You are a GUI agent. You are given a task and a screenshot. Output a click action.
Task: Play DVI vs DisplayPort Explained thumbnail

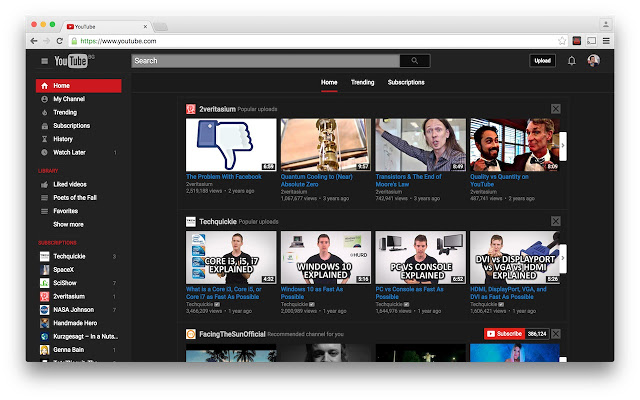click(x=515, y=258)
